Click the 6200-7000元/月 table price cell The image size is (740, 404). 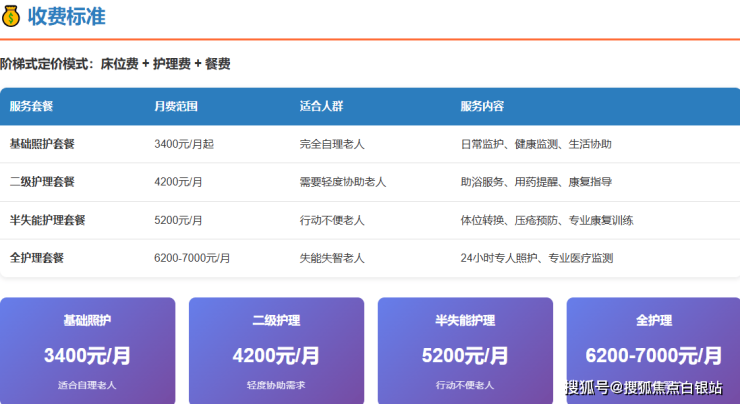[192, 258]
